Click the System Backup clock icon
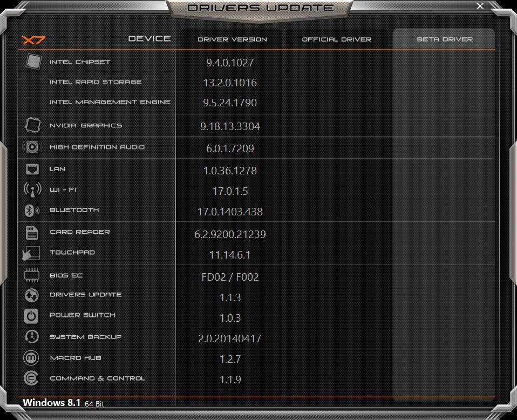517x420 pixels. (x=32, y=337)
